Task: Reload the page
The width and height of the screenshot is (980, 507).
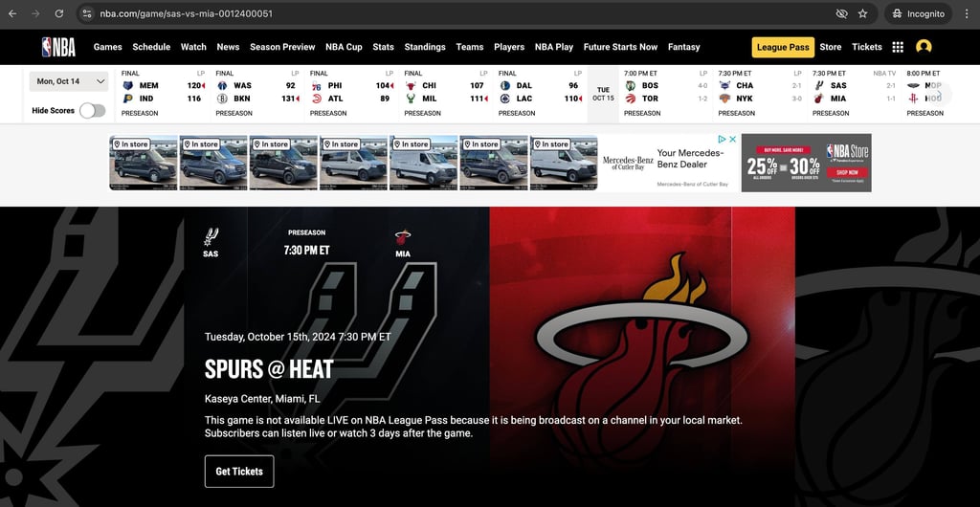Action: (x=58, y=13)
